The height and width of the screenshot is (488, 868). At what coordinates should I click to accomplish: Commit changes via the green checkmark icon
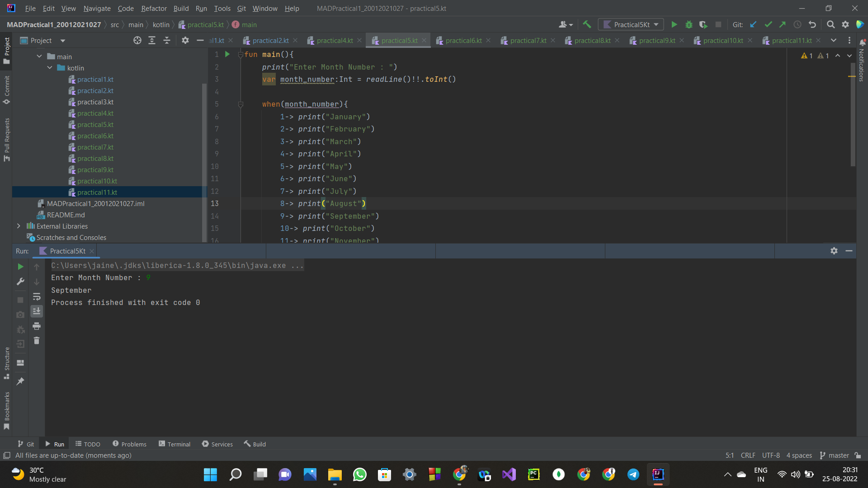click(768, 24)
